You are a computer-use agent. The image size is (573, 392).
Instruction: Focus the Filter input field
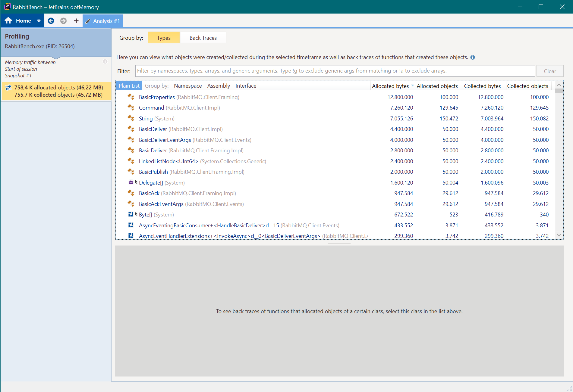tap(335, 71)
